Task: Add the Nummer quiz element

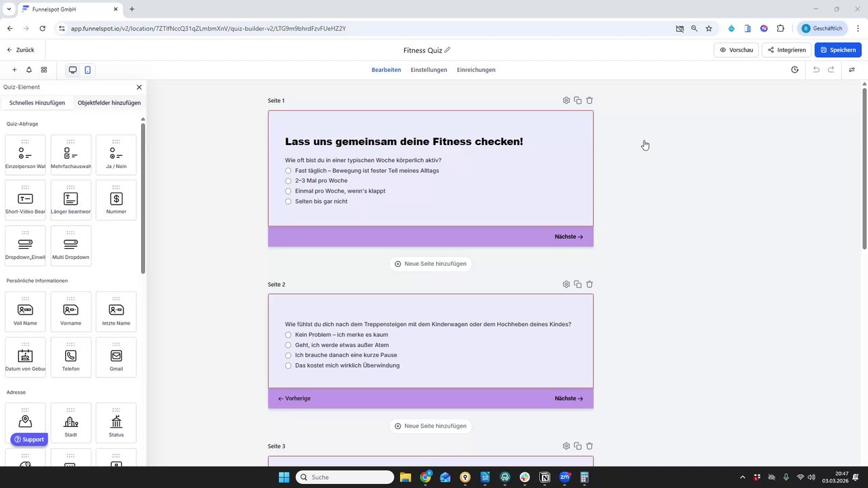Action: [116, 200]
